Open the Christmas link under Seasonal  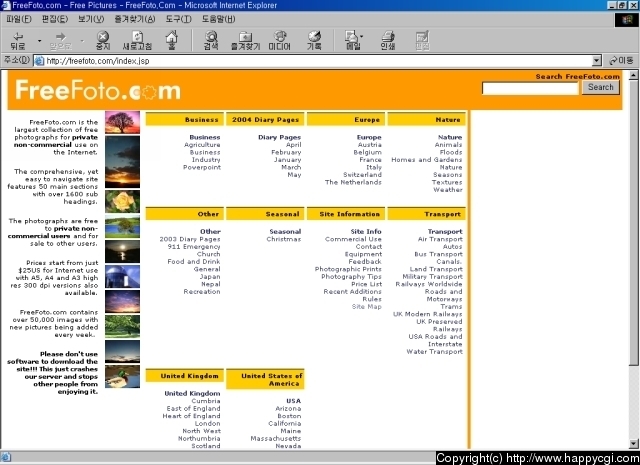click(x=284, y=239)
